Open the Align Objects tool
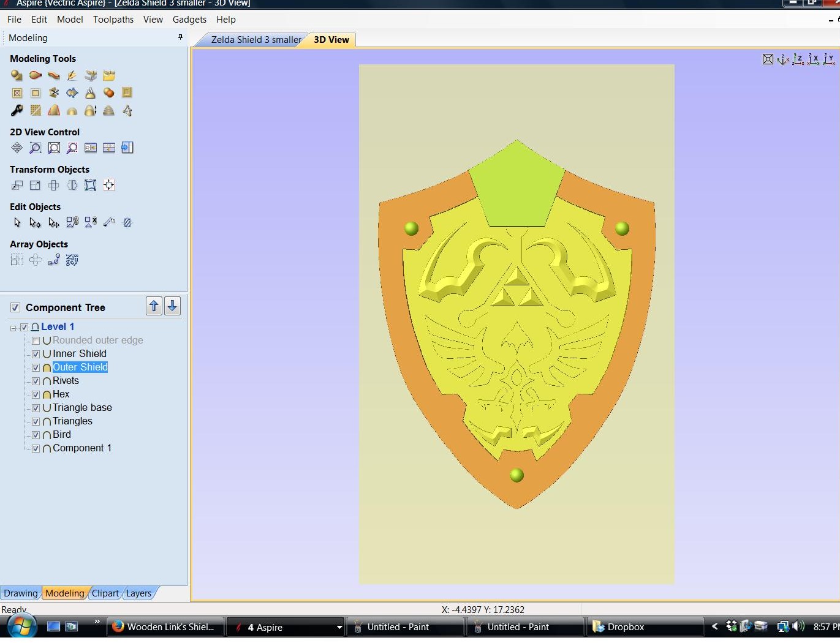 (108, 185)
